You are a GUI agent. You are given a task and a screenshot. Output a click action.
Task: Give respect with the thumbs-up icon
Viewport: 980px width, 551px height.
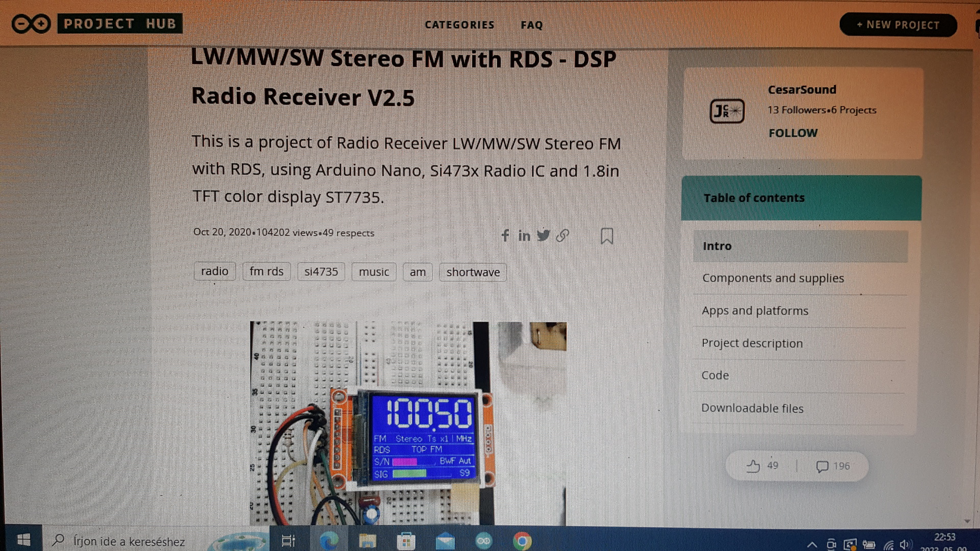point(753,466)
